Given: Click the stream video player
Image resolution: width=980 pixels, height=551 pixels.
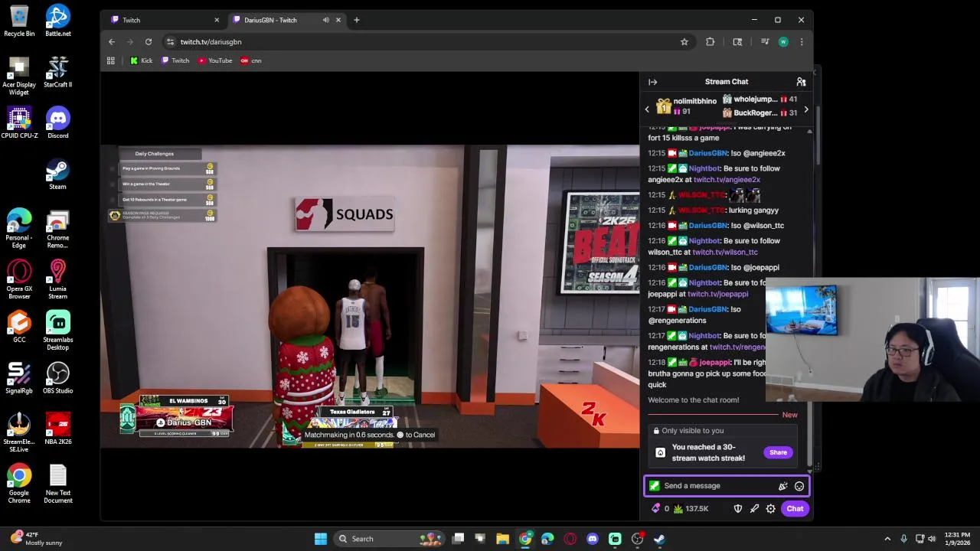Looking at the screenshot, I should coord(371,296).
